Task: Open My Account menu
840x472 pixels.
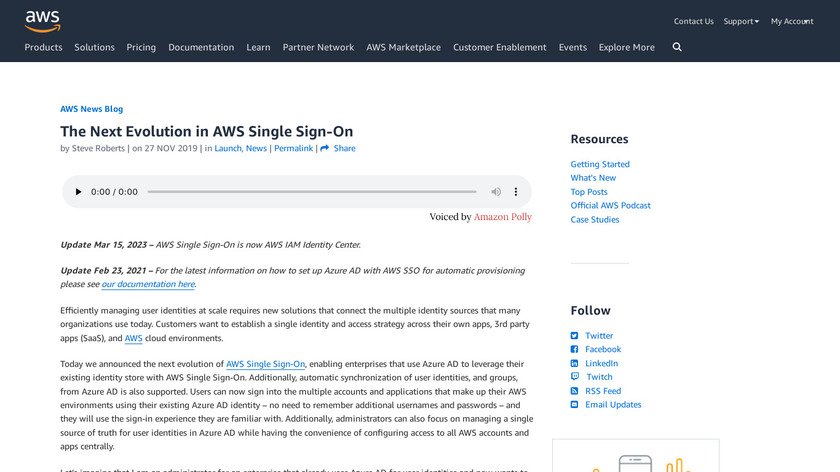Action: [792, 21]
